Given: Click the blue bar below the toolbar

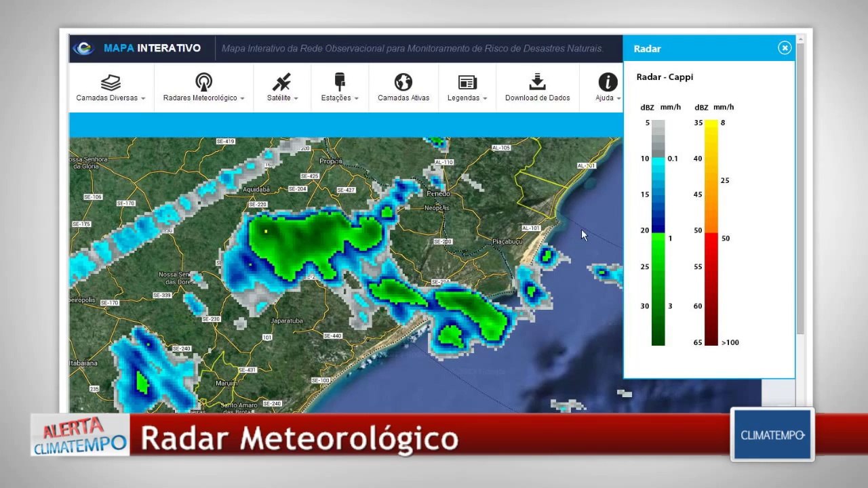Looking at the screenshot, I should click(346, 125).
